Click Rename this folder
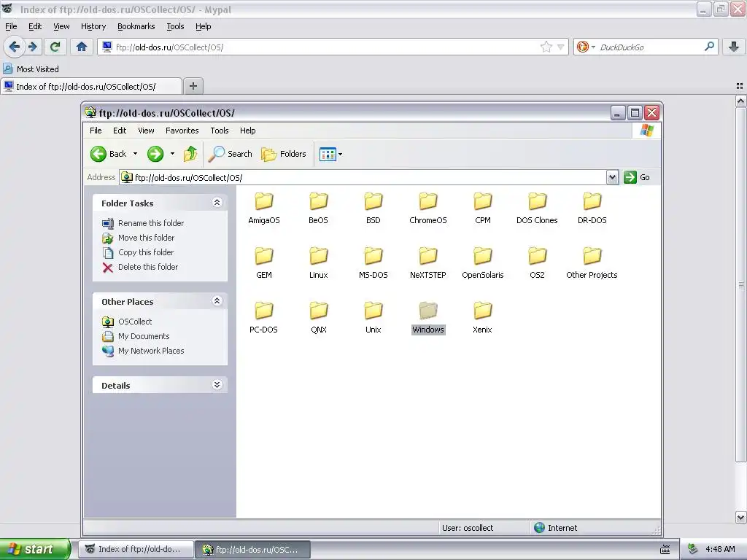This screenshot has width=747, height=560. (x=143, y=223)
